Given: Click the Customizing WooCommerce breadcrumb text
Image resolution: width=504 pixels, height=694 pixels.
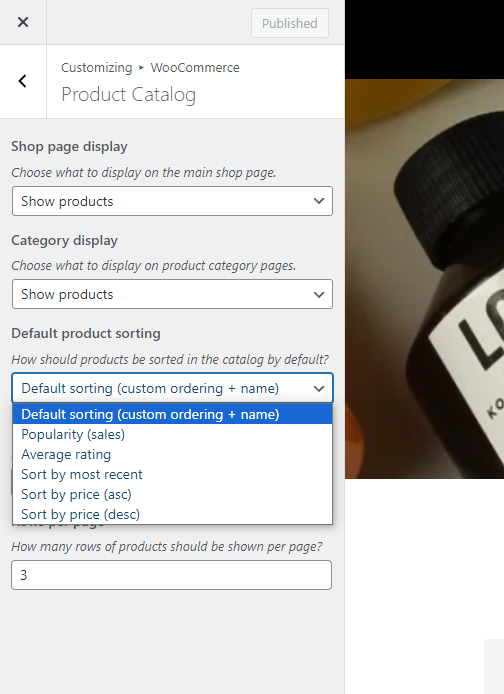Looking at the screenshot, I should [150, 68].
